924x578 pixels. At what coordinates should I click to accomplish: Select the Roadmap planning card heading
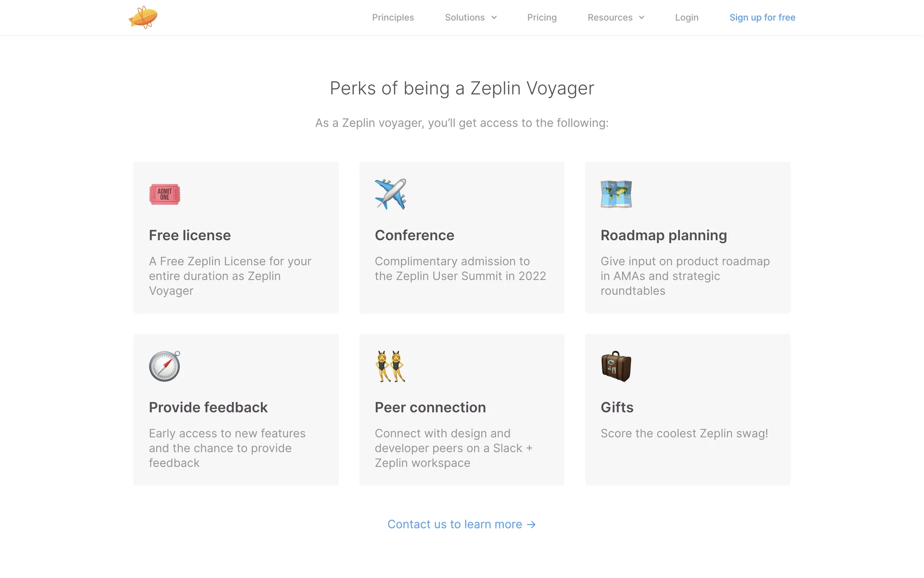663,235
